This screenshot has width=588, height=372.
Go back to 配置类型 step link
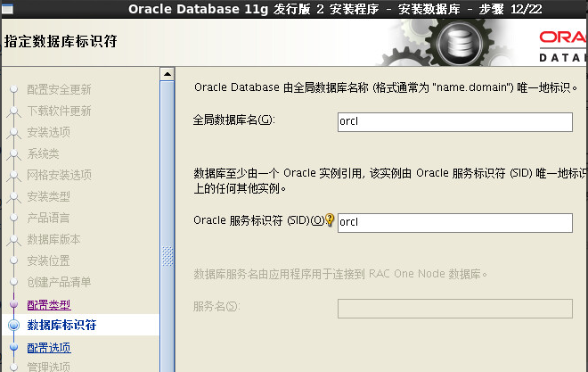(49, 304)
